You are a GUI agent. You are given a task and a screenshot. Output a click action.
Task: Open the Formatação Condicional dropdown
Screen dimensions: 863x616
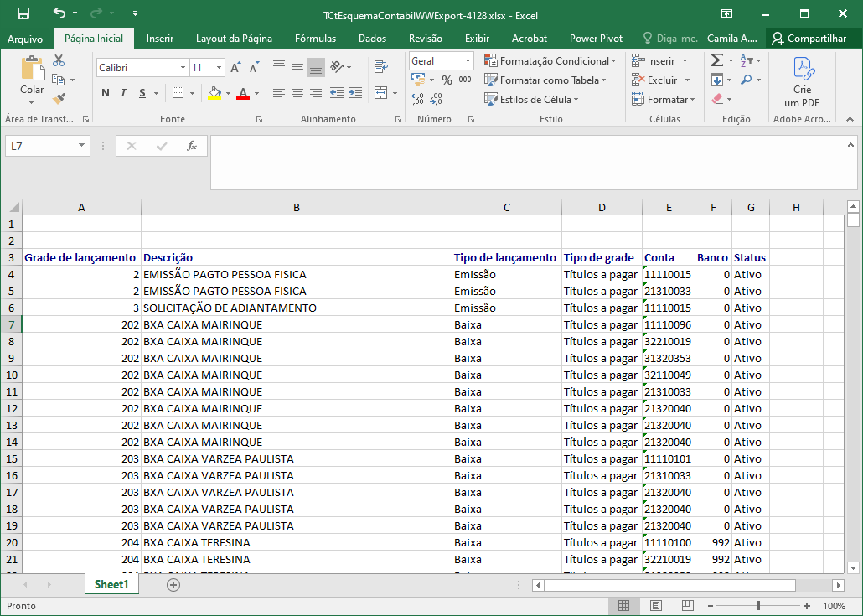pyautogui.click(x=550, y=61)
